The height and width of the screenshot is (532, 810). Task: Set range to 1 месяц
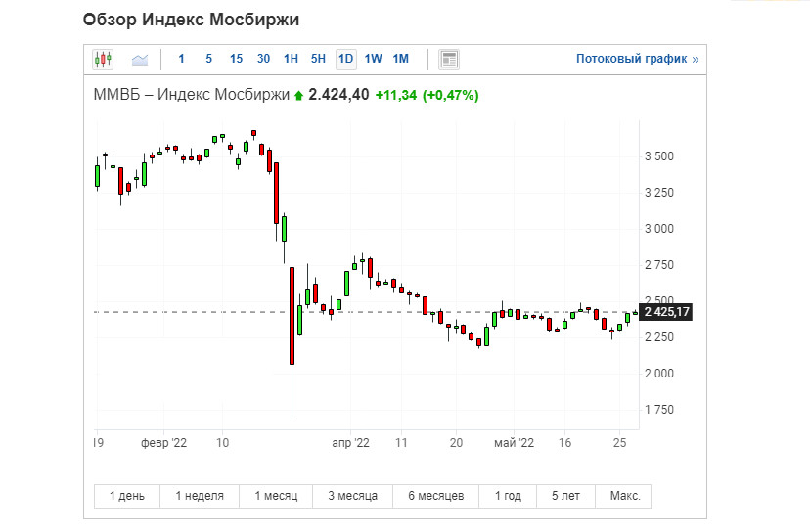(x=276, y=496)
